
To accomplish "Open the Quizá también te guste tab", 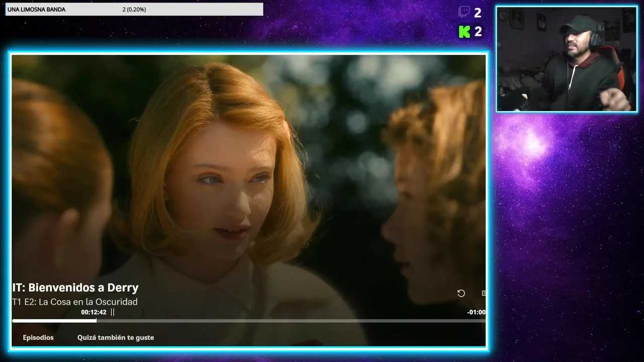I will pyautogui.click(x=116, y=337).
